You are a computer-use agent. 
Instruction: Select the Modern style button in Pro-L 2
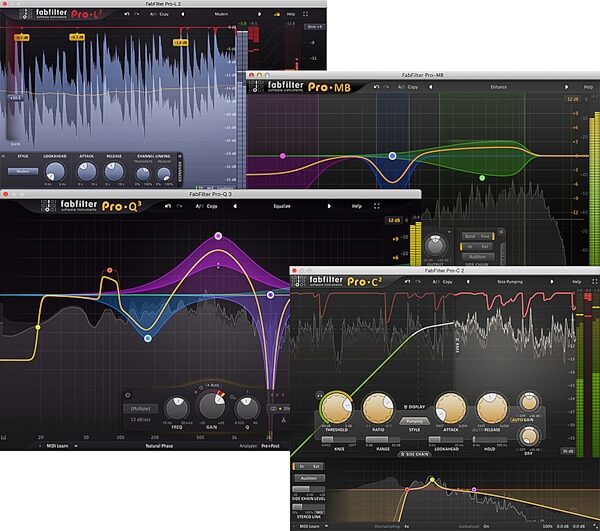[23, 171]
